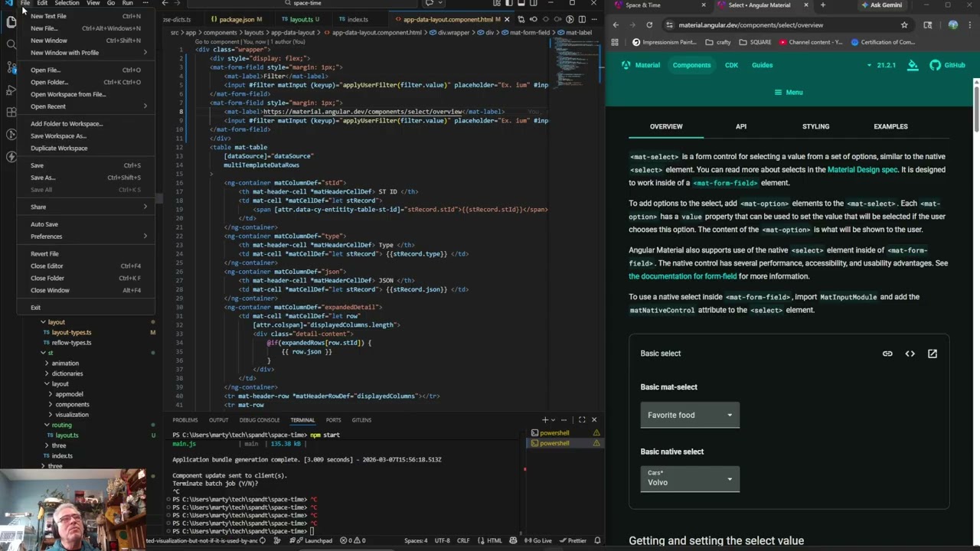The height and width of the screenshot is (551, 980).
Task: Open Material Design spec link
Action: (862, 170)
